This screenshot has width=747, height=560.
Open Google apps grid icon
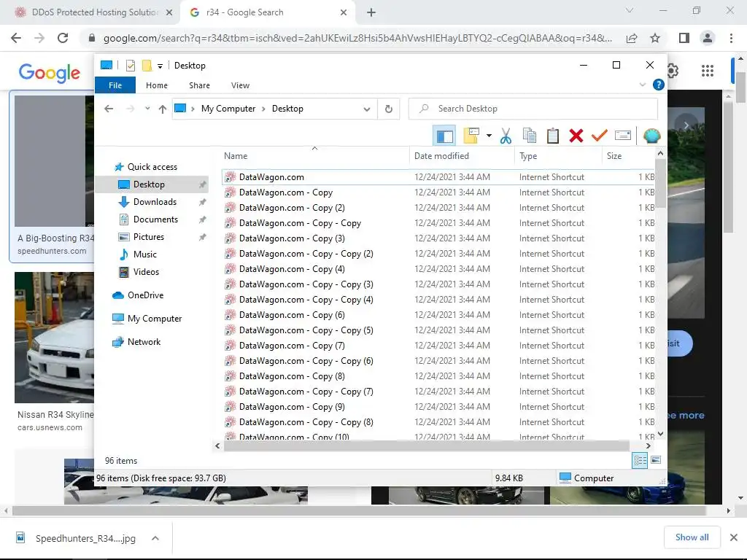708,71
